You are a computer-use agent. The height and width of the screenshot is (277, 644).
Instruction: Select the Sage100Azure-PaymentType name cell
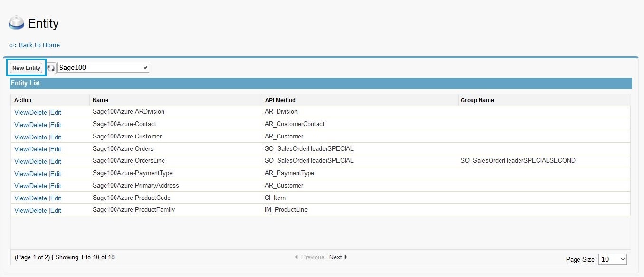tap(176, 173)
